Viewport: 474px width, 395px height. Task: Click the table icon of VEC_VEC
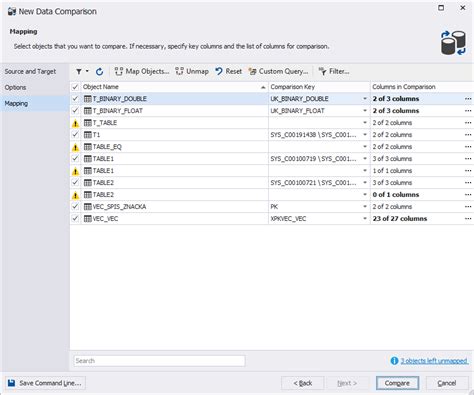pos(88,219)
